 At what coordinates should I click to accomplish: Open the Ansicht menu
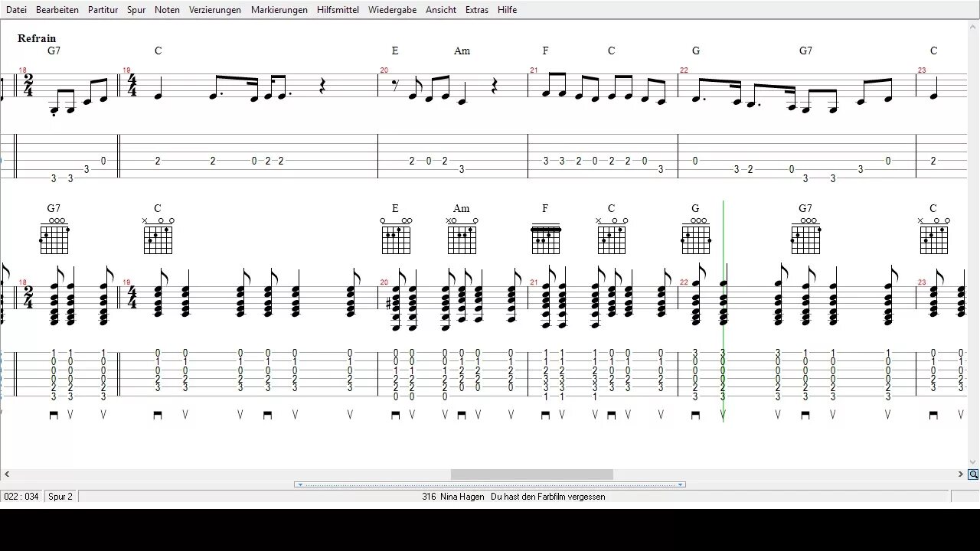tap(441, 10)
